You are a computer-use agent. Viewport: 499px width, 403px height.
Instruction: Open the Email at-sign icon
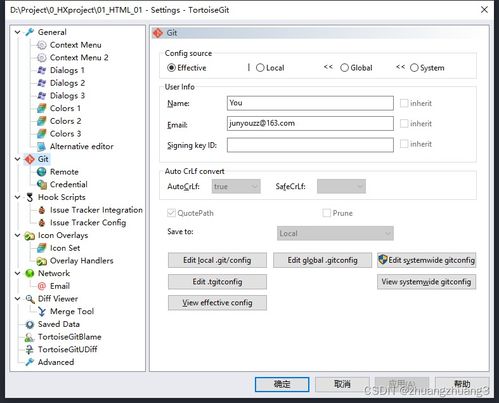[x=42, y=286]
